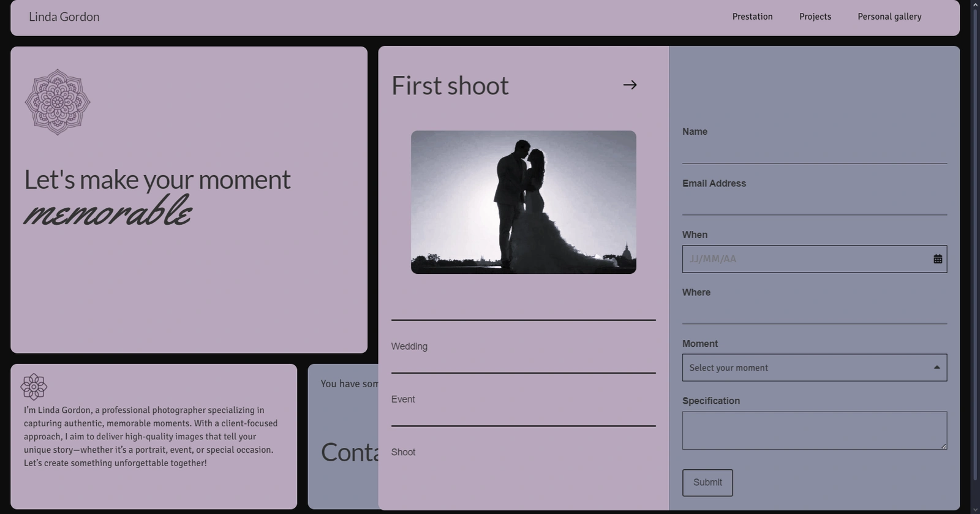Open the wedding couple silhouette photo

(x=524, y=202)
